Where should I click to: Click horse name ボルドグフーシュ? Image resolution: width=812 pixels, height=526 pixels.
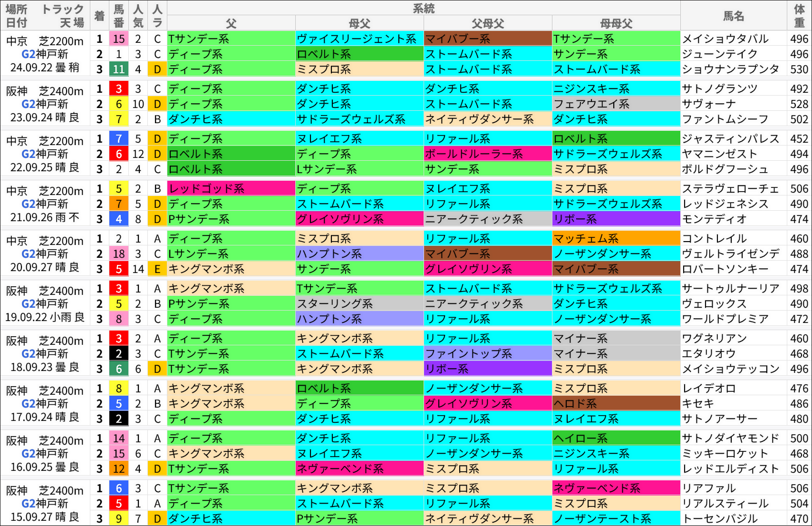point(725,169)
